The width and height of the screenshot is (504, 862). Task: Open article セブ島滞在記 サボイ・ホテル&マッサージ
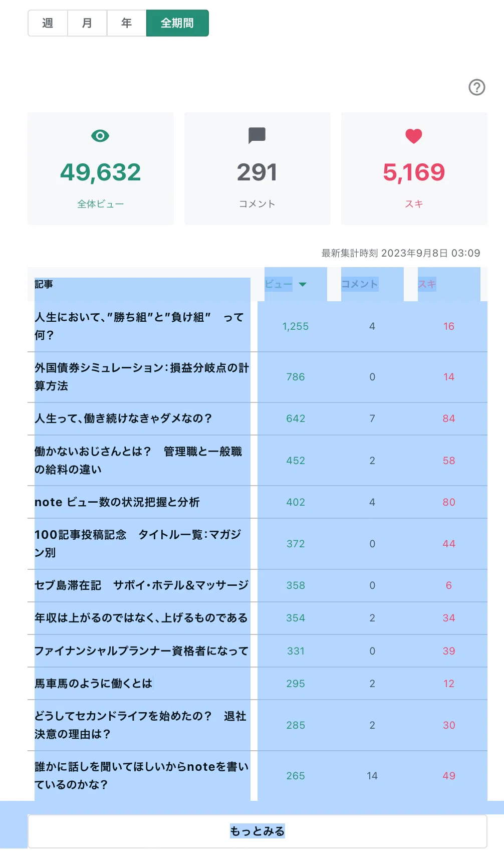tap(142, 585)
